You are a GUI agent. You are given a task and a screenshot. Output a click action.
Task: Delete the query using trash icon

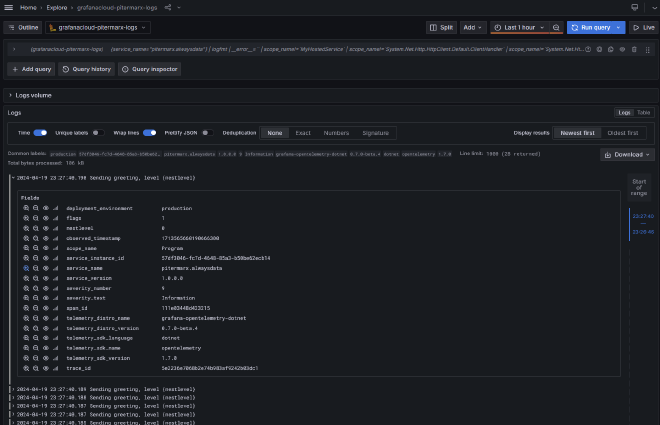[x=633, y=49]
